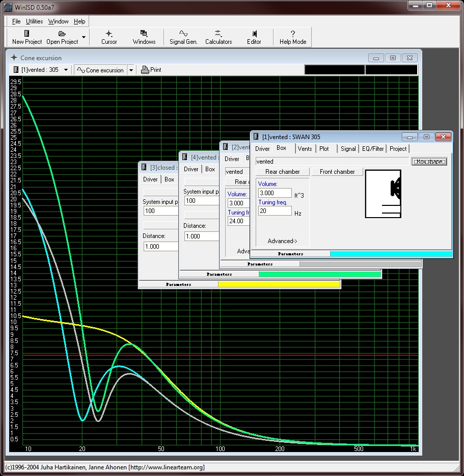Click the box diagram thumbnail in SWAN 305
The height and width of the screenshot is (476, 464).
click(x=383, y=194)
